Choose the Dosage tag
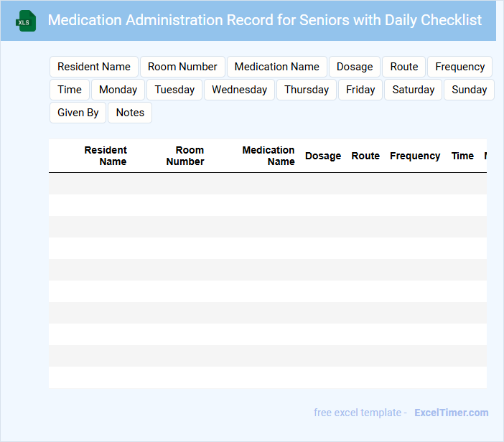504x442 pixels. (355, 67)
